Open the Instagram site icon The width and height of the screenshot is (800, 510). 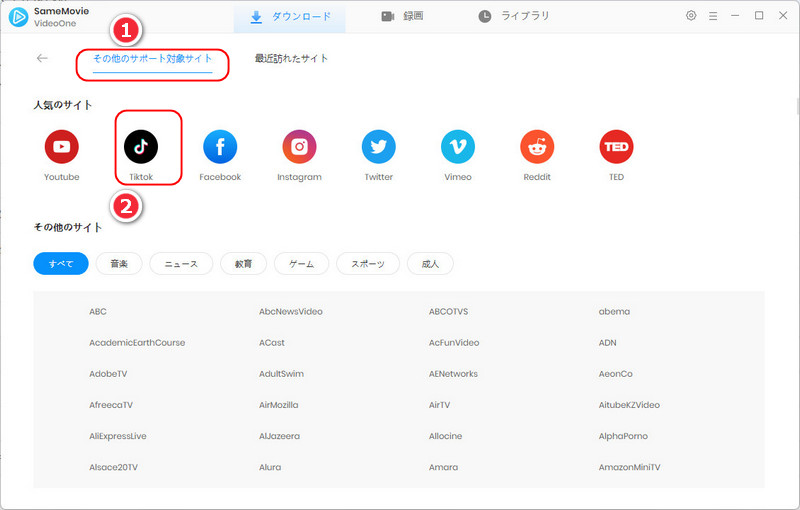(x=299, y=147)
